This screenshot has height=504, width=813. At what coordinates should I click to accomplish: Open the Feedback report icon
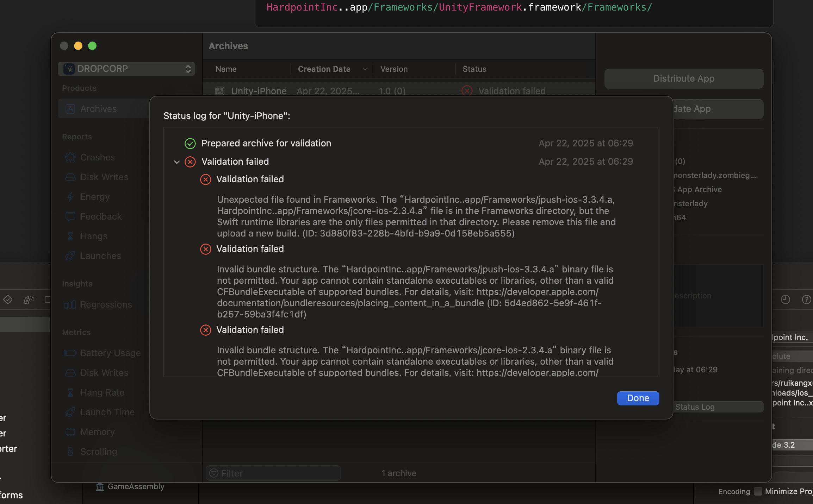[70, 216]
